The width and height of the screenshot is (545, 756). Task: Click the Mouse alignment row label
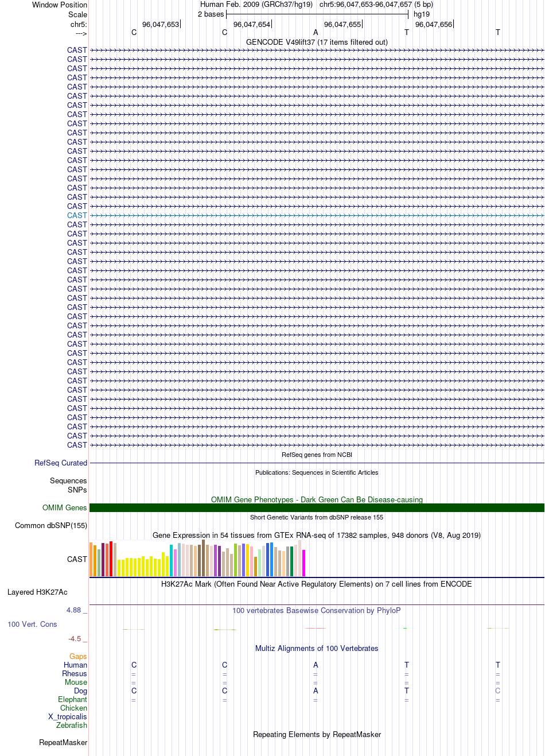pos(76,682)
